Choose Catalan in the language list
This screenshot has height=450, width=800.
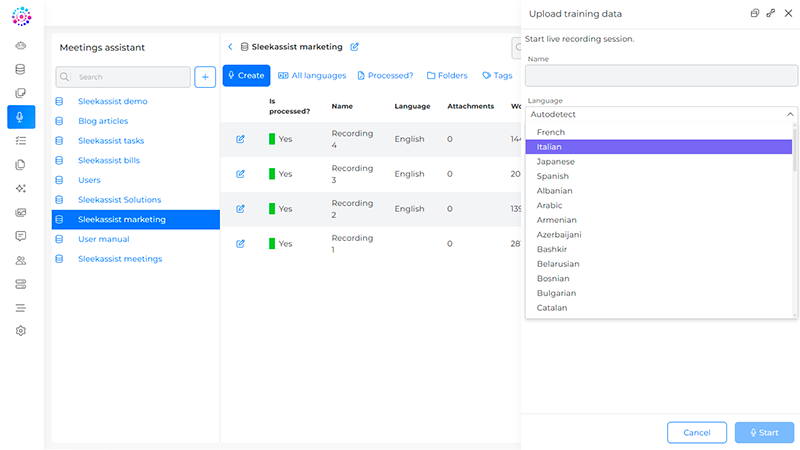pos(659,308)
